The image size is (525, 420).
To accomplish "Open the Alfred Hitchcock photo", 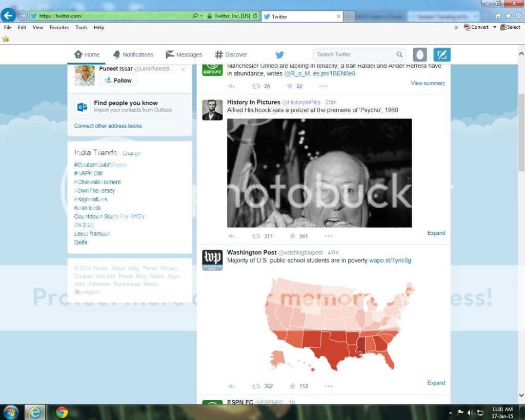I will (x=319, y=173).
